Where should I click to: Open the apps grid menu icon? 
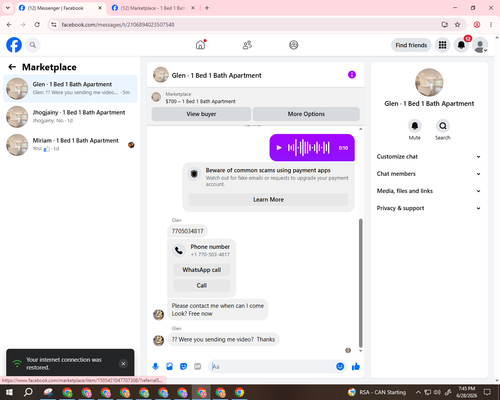tap(442, 45)
